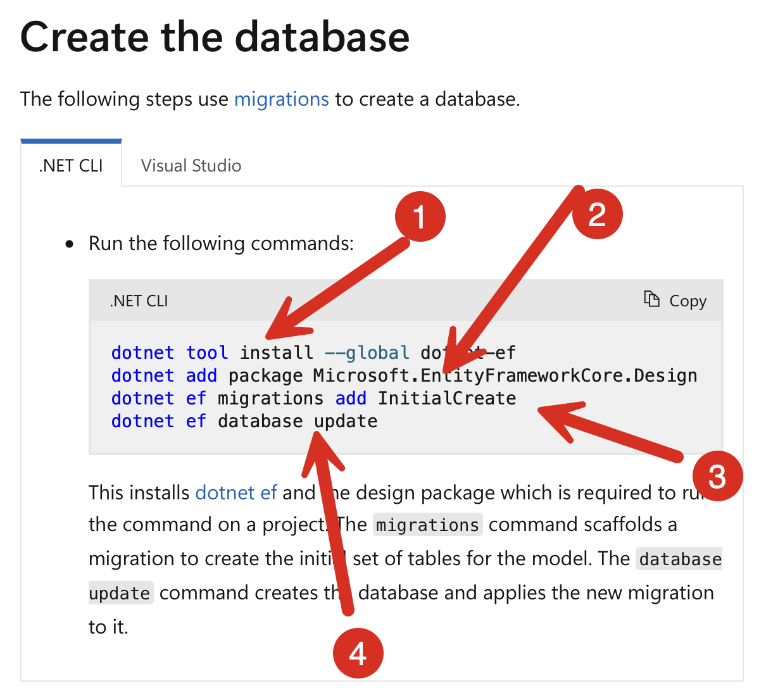This screenshot has width=766, height=700.
Task: Click the red circle numbered 3
Action: point(717,476)
